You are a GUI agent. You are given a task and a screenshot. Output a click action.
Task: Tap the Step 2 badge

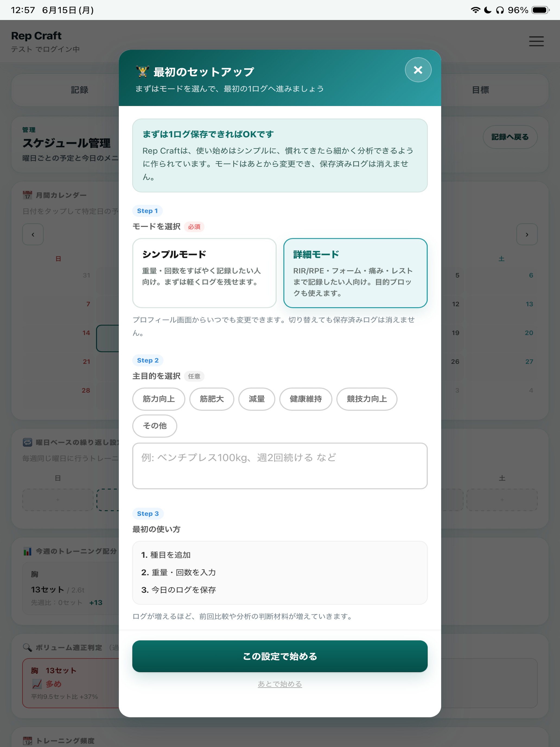pos(148,360)
